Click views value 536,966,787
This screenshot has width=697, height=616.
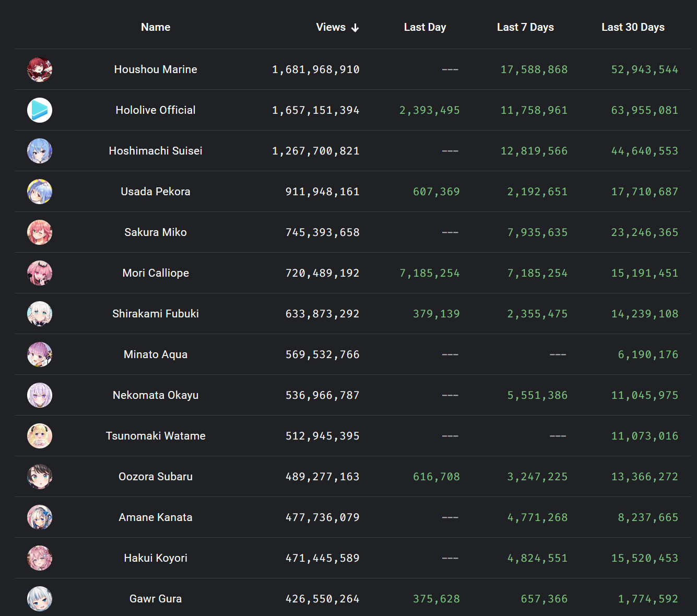[323, 395]
